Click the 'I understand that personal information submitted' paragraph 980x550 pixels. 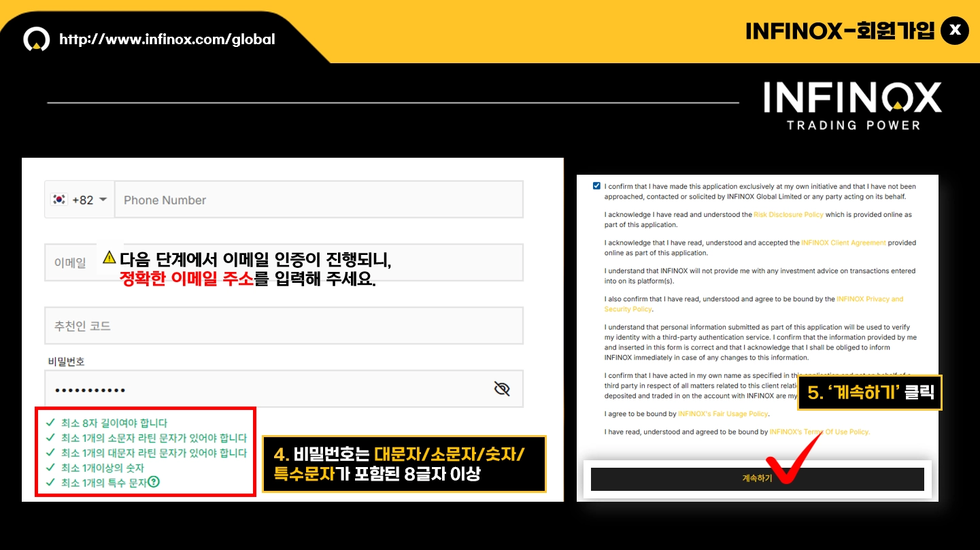pyautogui.click(x=760, y=342)
